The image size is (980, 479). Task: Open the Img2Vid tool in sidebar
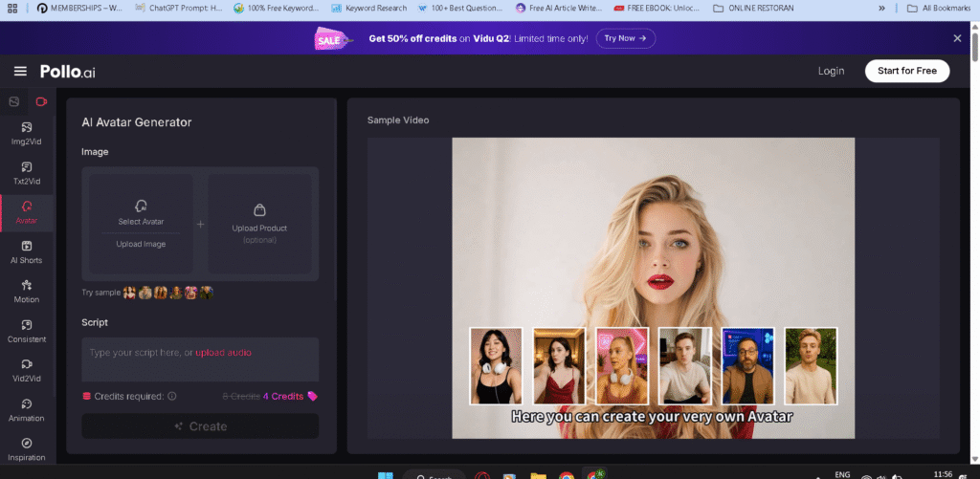[26, 132]
